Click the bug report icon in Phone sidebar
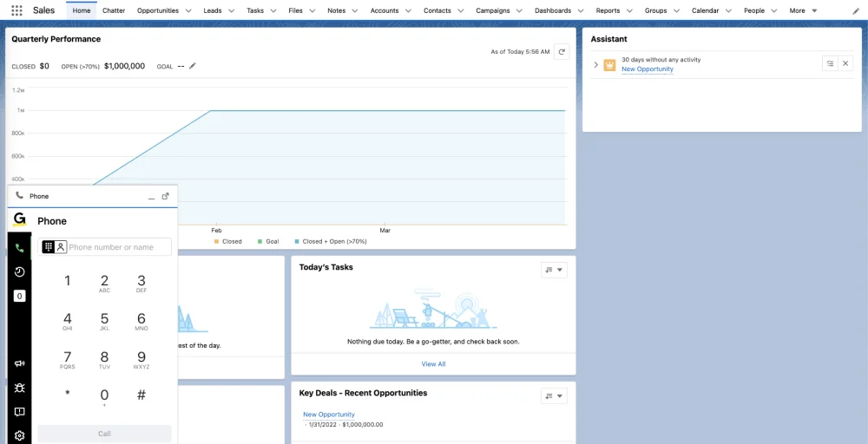This screenshot has height=444, width=868. point(19,388)
